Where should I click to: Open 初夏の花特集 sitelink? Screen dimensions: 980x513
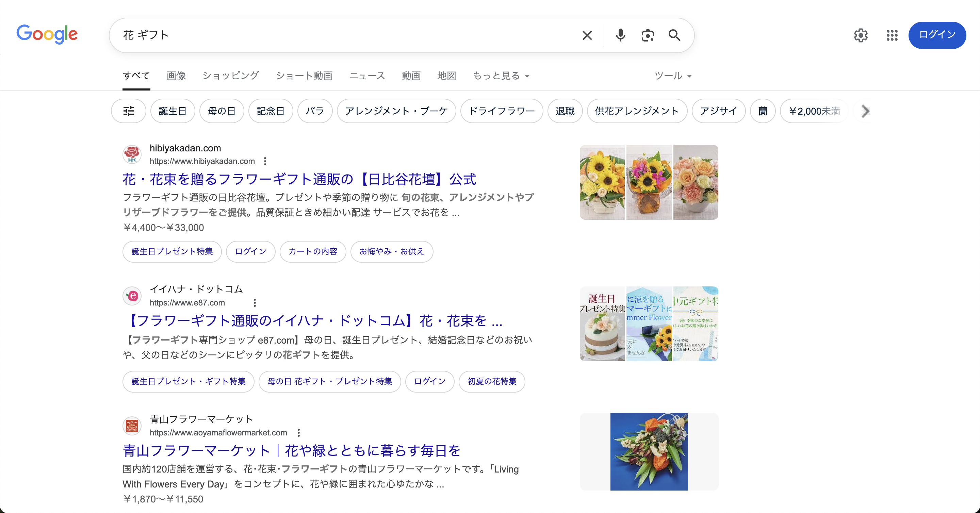pos(492,381)
